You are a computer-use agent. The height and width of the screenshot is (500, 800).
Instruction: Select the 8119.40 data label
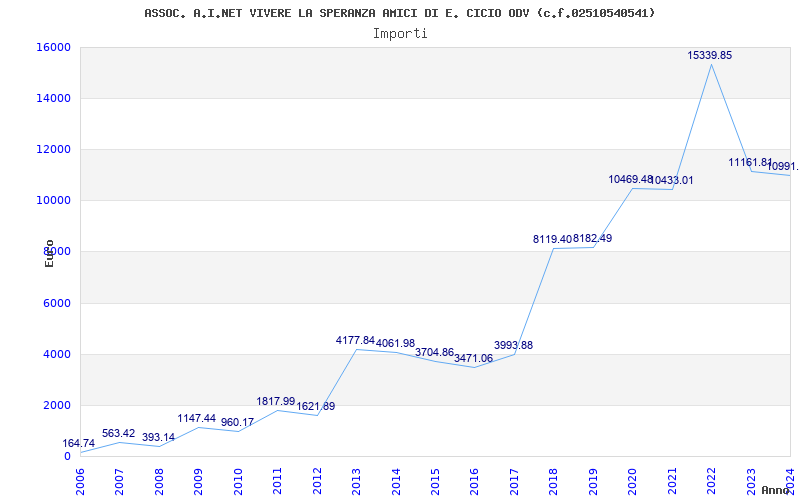(553, 239)
